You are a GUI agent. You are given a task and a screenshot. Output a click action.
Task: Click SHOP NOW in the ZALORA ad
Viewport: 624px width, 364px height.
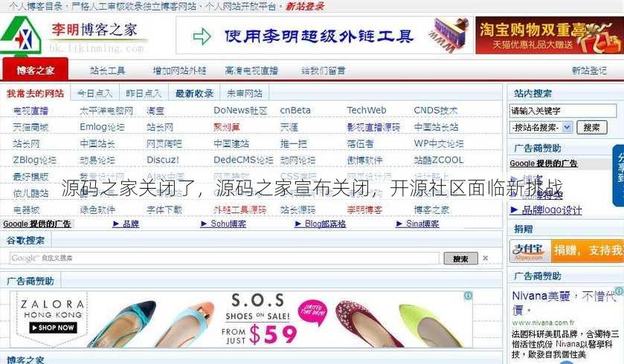tap(54, 328)
